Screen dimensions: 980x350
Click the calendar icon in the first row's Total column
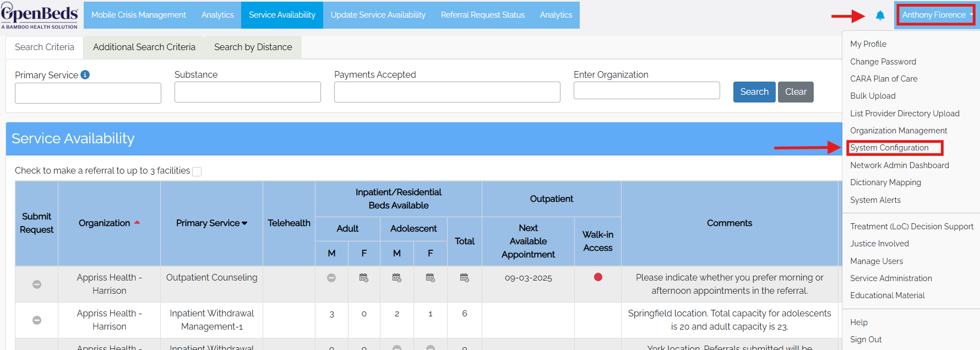[x=465, y=278]
